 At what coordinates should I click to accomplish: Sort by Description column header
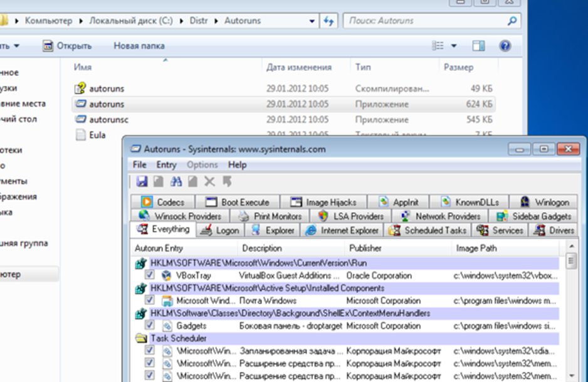point(291,248)
